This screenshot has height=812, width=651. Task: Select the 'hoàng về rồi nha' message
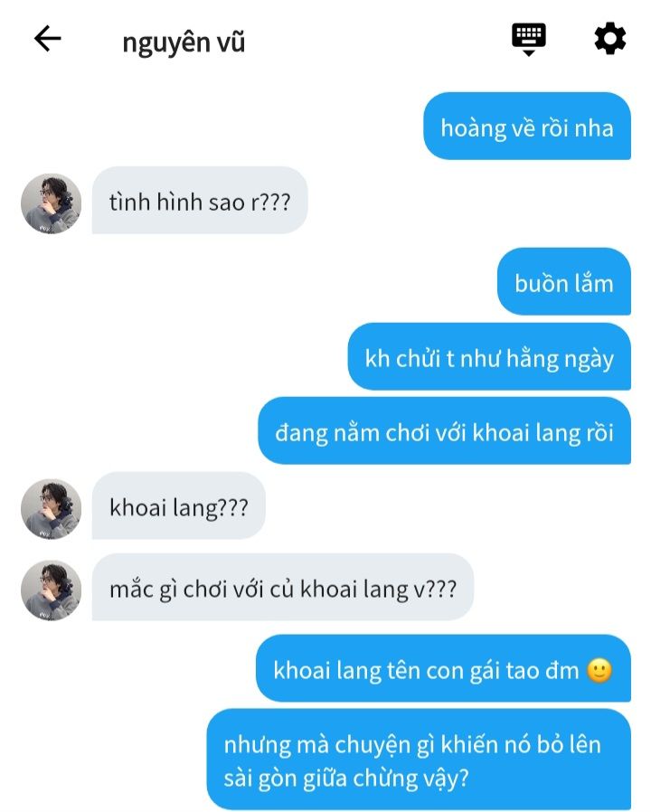tap(527, 126)
